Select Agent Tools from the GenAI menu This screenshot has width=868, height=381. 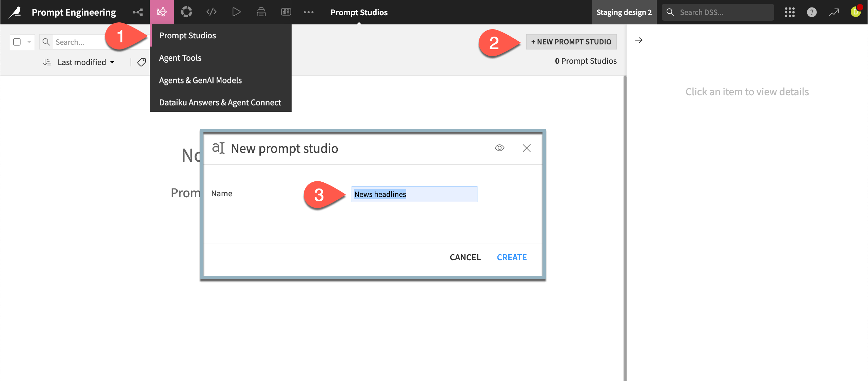click(x=180, y=58)
